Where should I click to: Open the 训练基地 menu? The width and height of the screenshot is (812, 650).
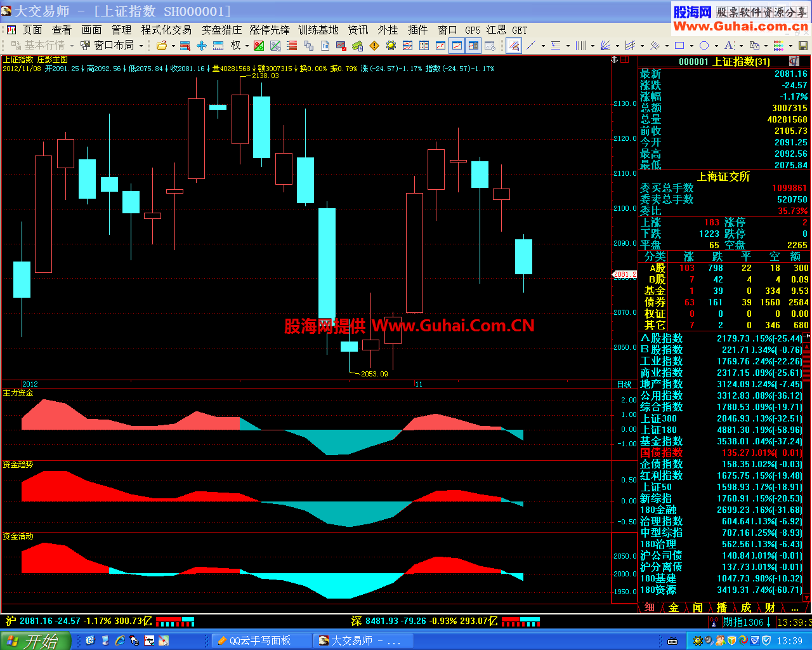[318, 30]
